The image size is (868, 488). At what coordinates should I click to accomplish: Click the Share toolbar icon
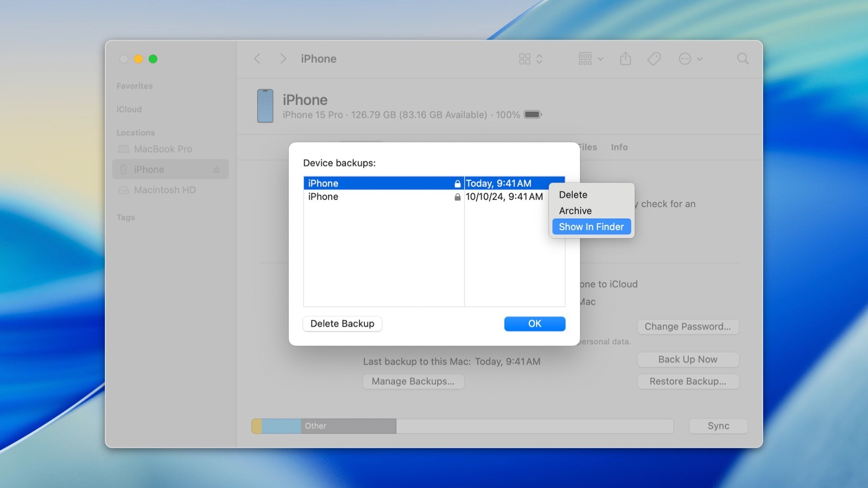[625, 58]
